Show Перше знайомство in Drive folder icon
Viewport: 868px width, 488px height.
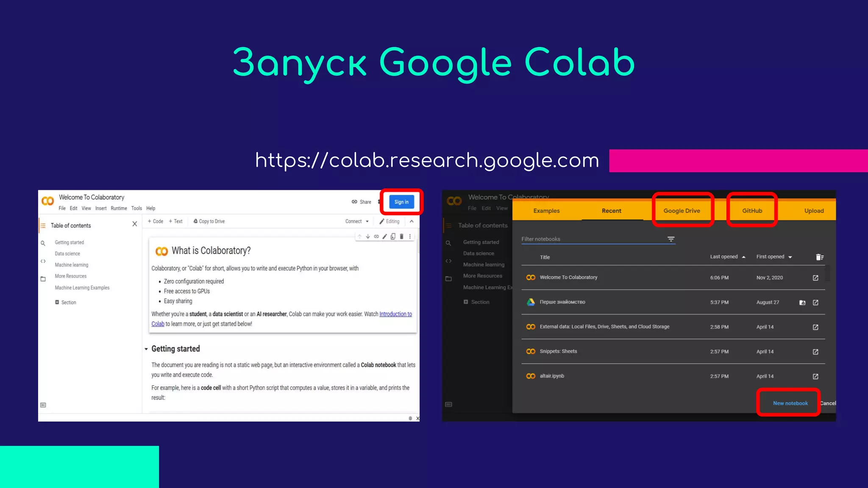pyautogui.click(x=802, y=302)
